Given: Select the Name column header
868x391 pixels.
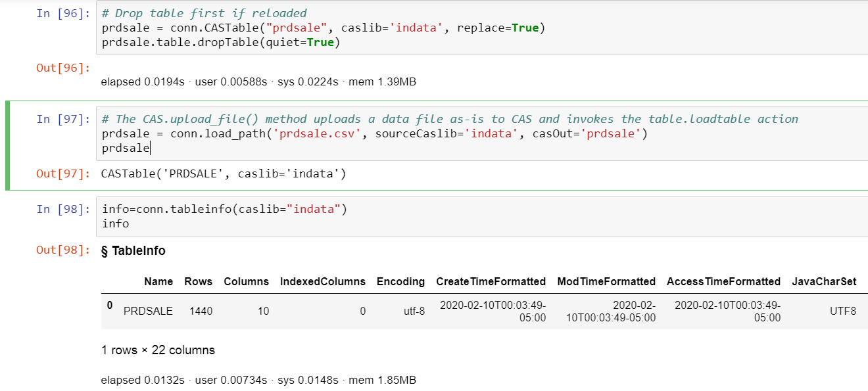Looking at the screenshot, I should click(x=158, y=281).
